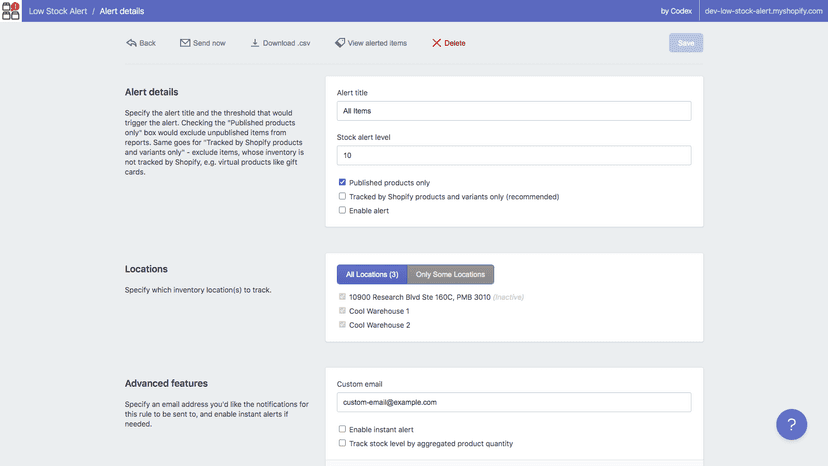Select the All Locations (3) tab
828x466 pixels.
pyautogui.click(x=372, y=274)
